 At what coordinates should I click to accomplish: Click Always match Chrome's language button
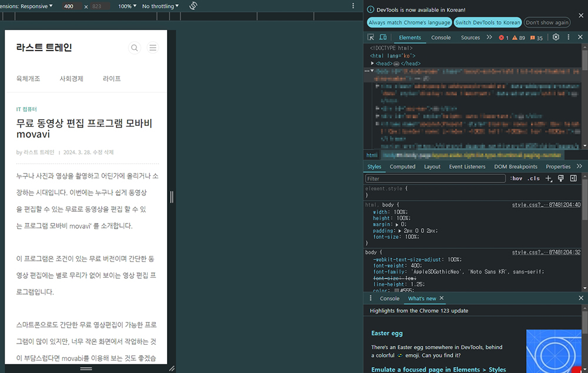point(409,22)
